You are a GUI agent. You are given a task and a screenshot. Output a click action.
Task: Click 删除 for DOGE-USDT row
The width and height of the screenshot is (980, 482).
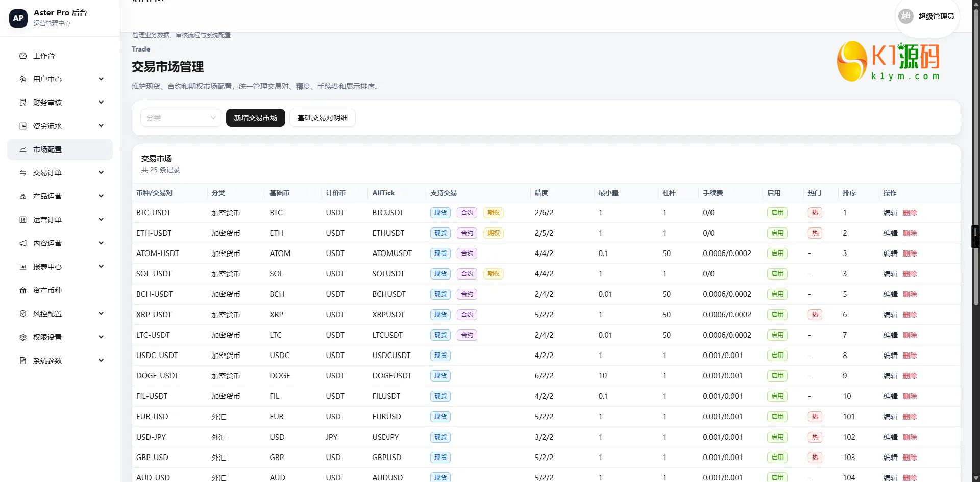point(910,376)
